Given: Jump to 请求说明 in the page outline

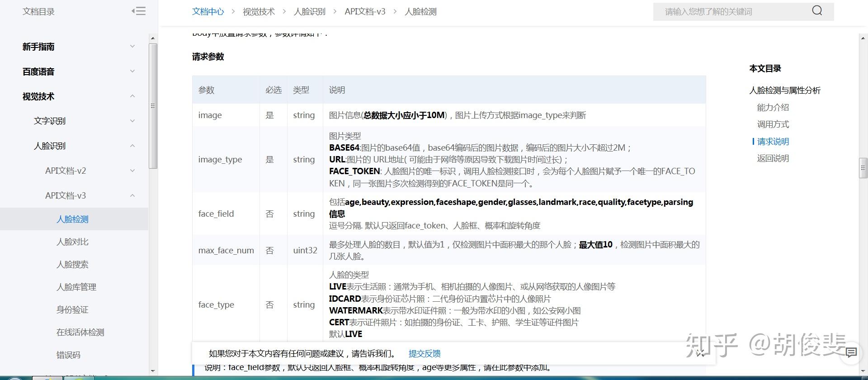Looking at the screenshot, I should coord(773,141).
